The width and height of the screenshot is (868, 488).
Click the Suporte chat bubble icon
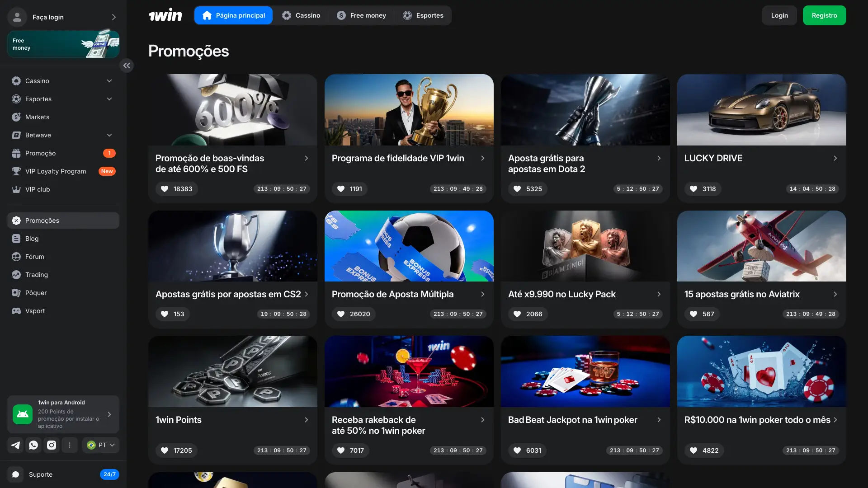tap(15, 474)
